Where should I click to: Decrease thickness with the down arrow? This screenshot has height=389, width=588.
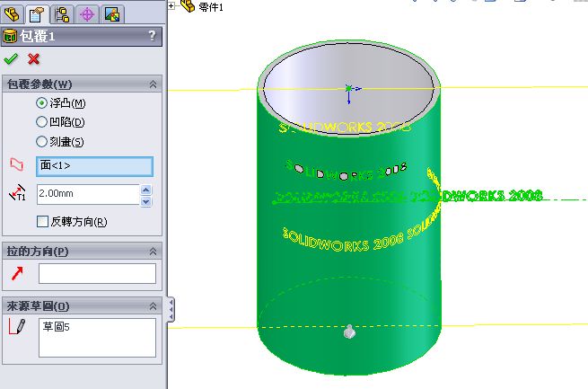point(145,201)
